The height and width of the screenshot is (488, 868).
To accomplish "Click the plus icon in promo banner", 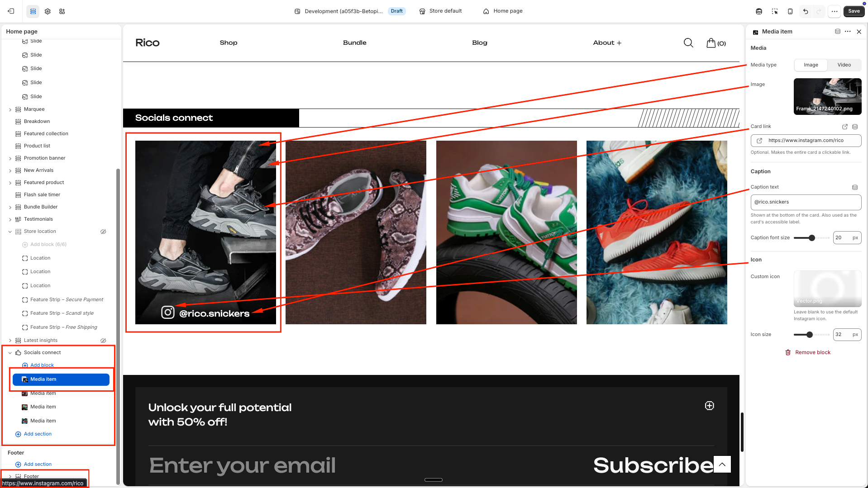I will (x=710, y=406).
